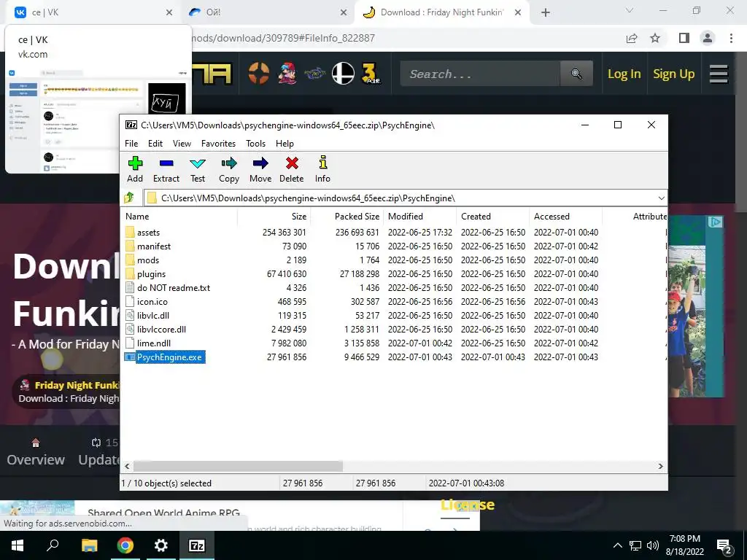Click the magnifier search button on GameBanana

576,74
